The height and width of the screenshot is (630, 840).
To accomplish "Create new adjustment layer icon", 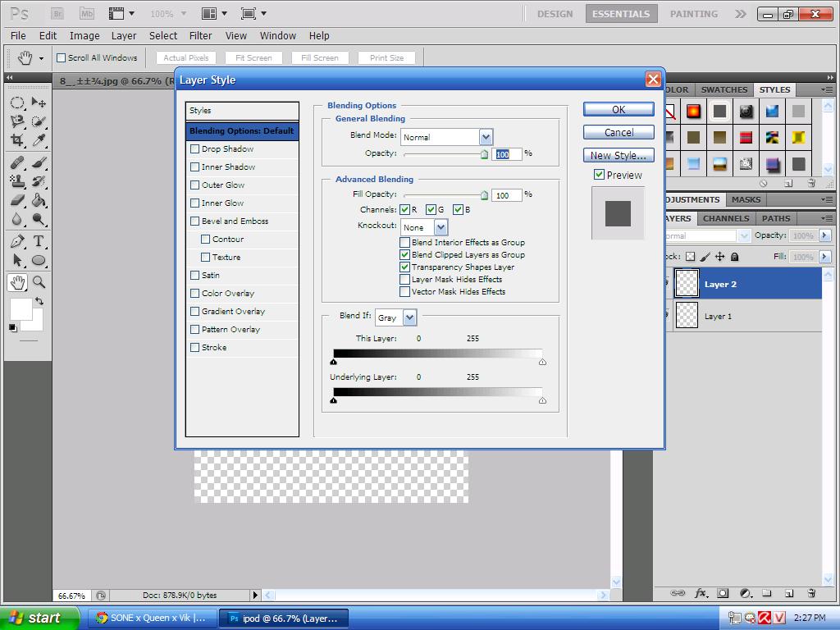I will [x=746, y=593].
